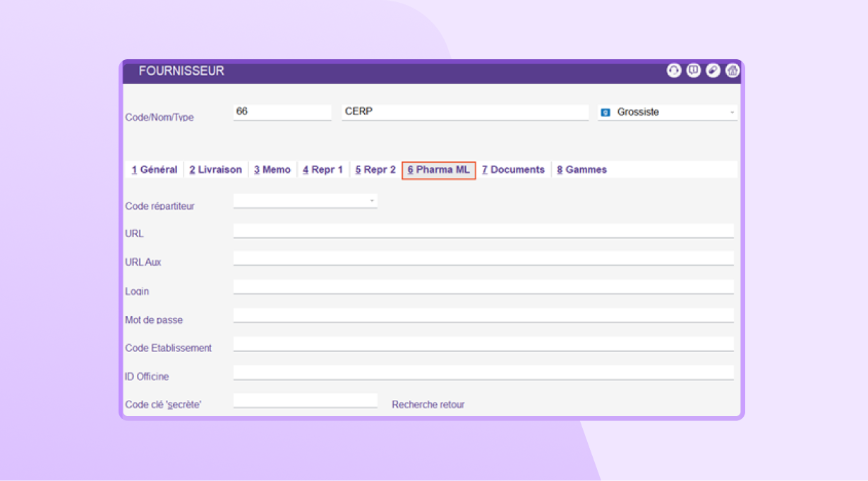The height and width of the screenshot is (481, 868).
Task: Click the Recherche retour label
Action: pyautogui.click(x=428, y=405)
